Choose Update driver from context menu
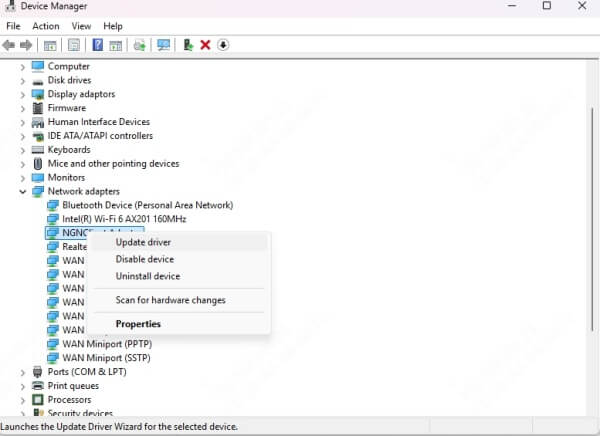 tap(143, 242)
